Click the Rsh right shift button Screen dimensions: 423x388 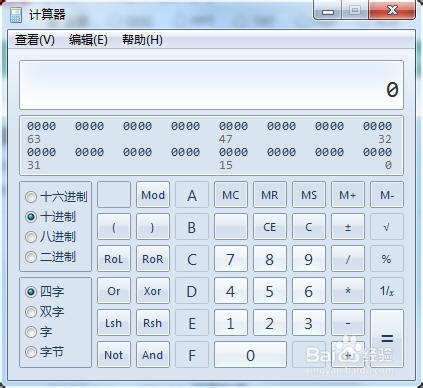pos(153,323)
